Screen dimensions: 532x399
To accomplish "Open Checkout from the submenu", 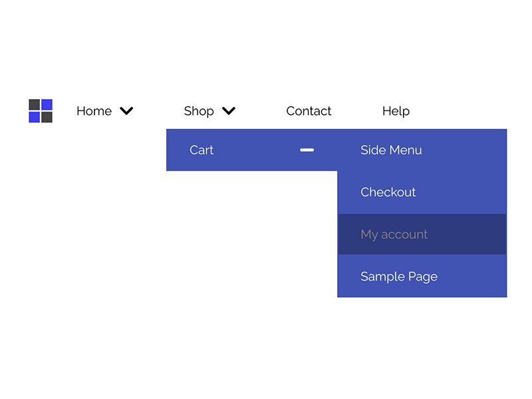I will 388,192.
